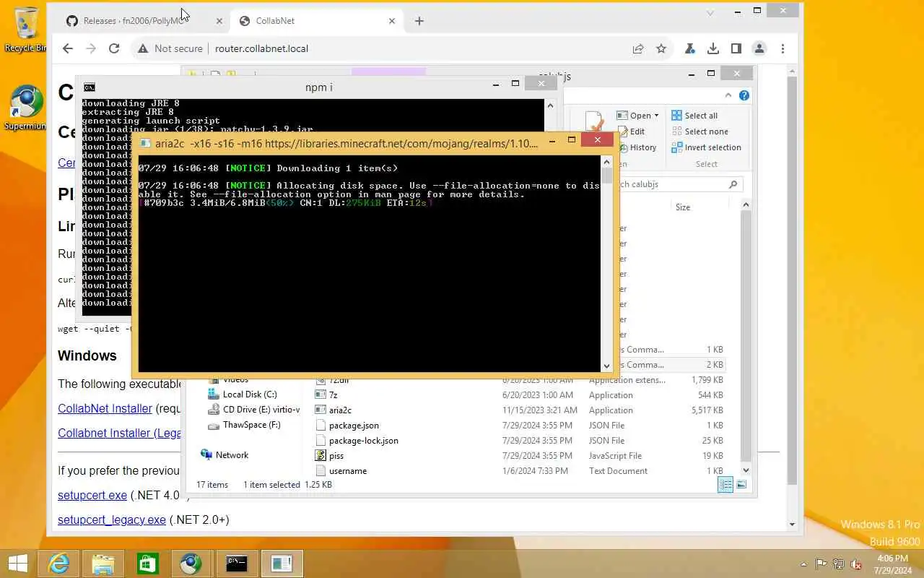Toggle the browser side panel icon
The height and width of the screenshot is (578, 924).
[736, 48]
